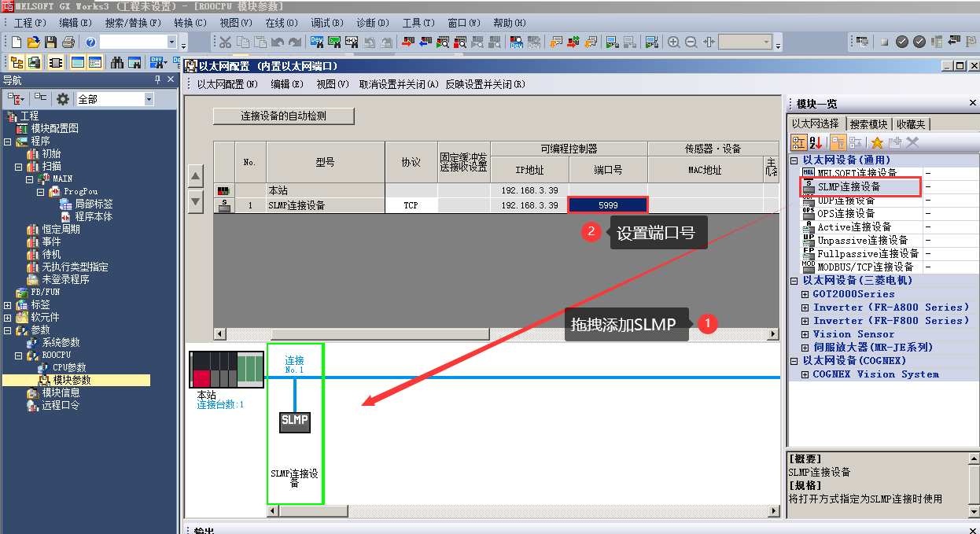980x534 pixels.
Task: Click the binoculars find icon
Action: pyautogui.click(x=116, y=62)
